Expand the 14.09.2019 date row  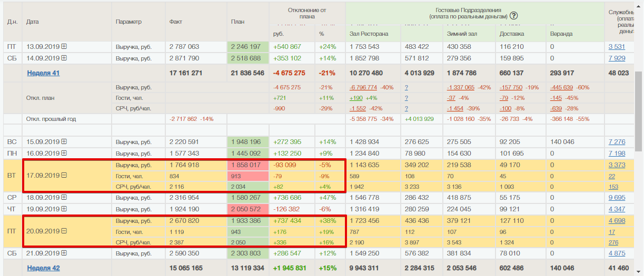64,58
